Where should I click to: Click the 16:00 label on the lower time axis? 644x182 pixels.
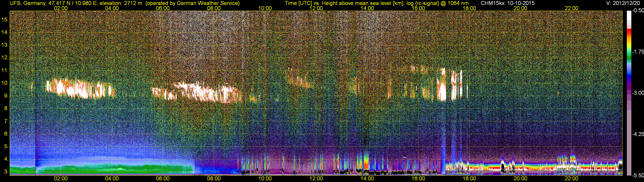(x=418, y=179)
